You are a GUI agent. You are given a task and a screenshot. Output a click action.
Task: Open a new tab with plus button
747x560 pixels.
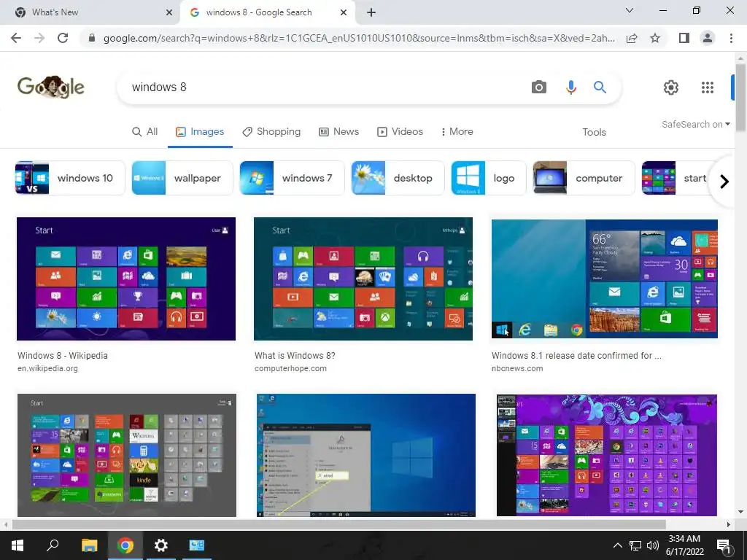(x=371, y=12)
